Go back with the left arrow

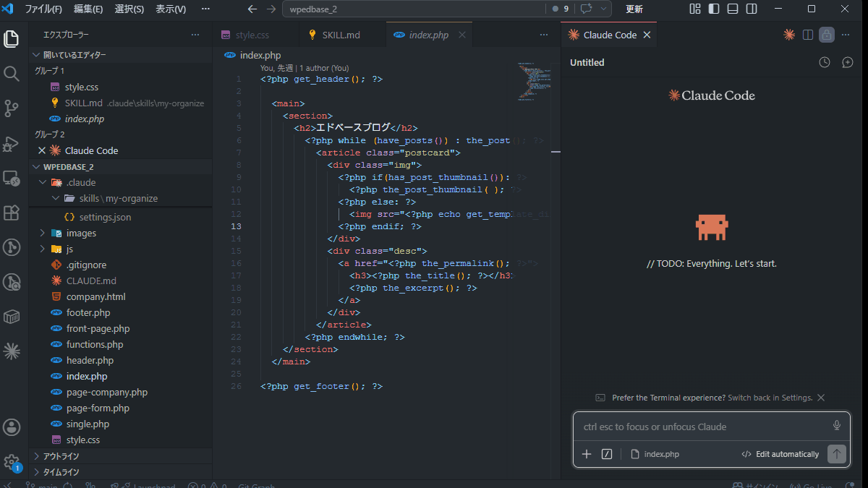252,9
